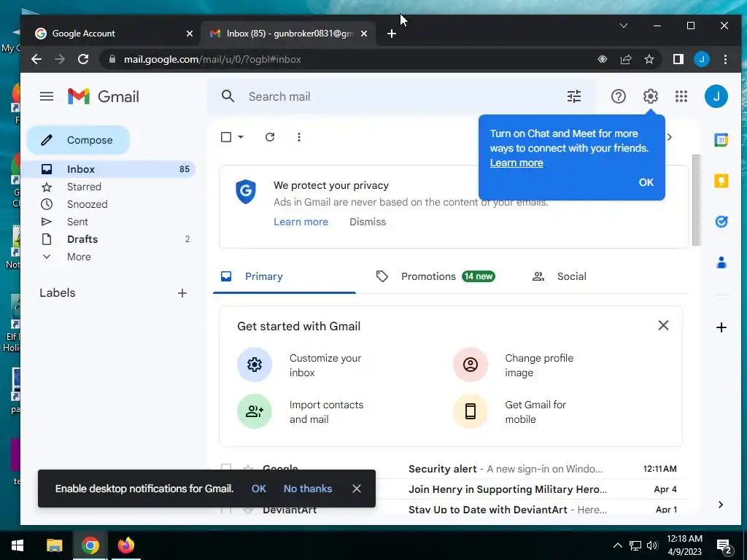Close the desktop notifications prompt
This screenshot has width=747, height=560.
pos(356,489)
